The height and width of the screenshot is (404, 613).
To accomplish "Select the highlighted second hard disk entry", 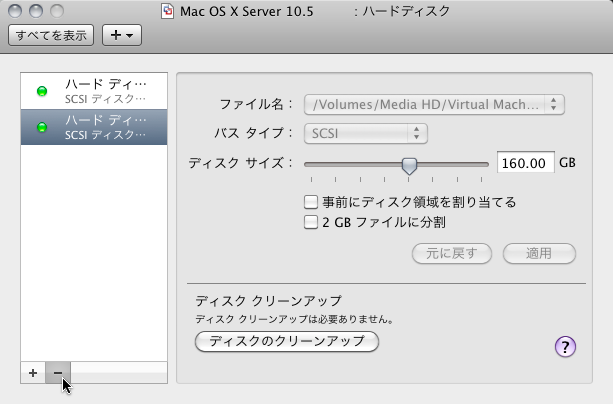I will click(x=95, y=126).
